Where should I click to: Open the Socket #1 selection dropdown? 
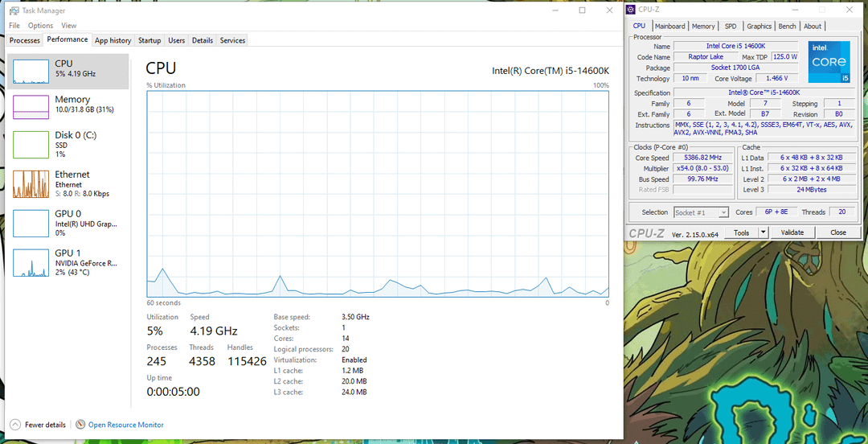click(702, 212)
